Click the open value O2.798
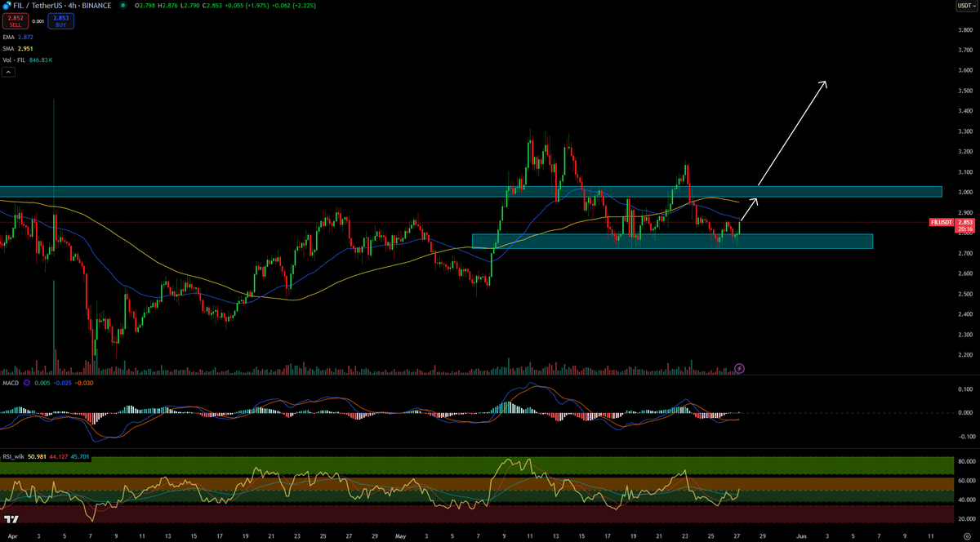 (144, 6)
